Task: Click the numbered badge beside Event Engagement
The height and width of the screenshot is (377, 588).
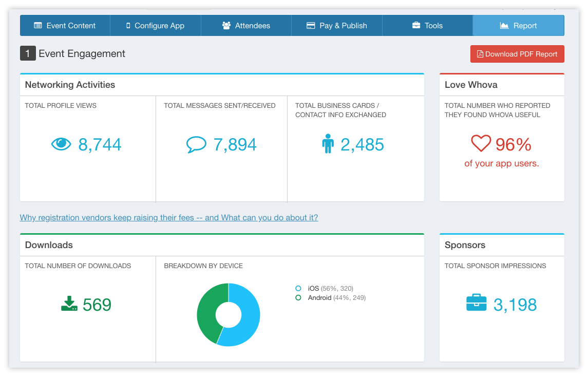Action: tap(28, 53)
